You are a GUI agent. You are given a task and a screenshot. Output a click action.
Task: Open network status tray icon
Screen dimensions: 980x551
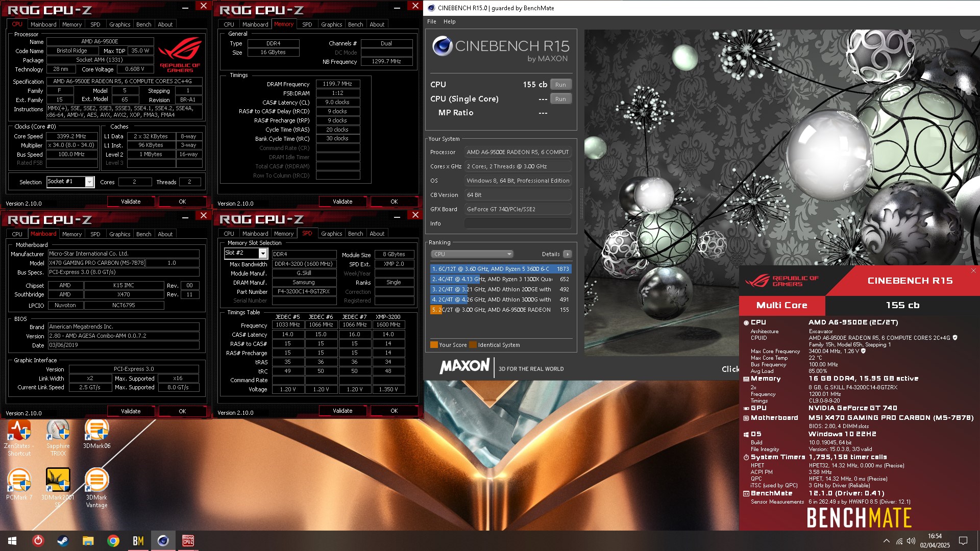tap(899, 541)
